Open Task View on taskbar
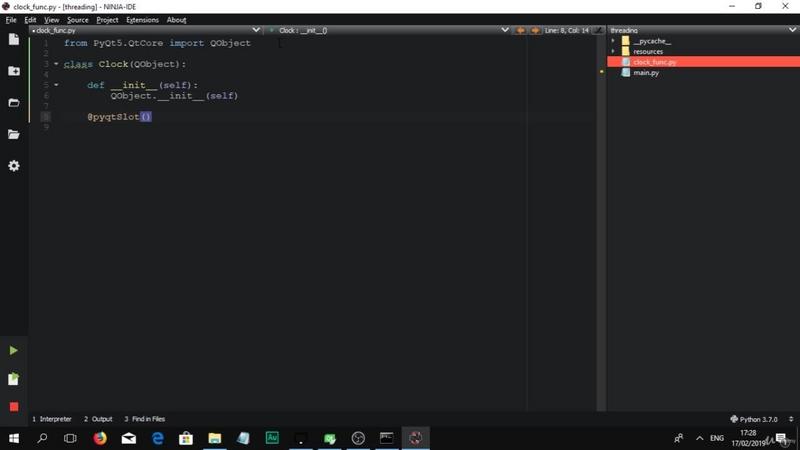 [x=70, y=438]
